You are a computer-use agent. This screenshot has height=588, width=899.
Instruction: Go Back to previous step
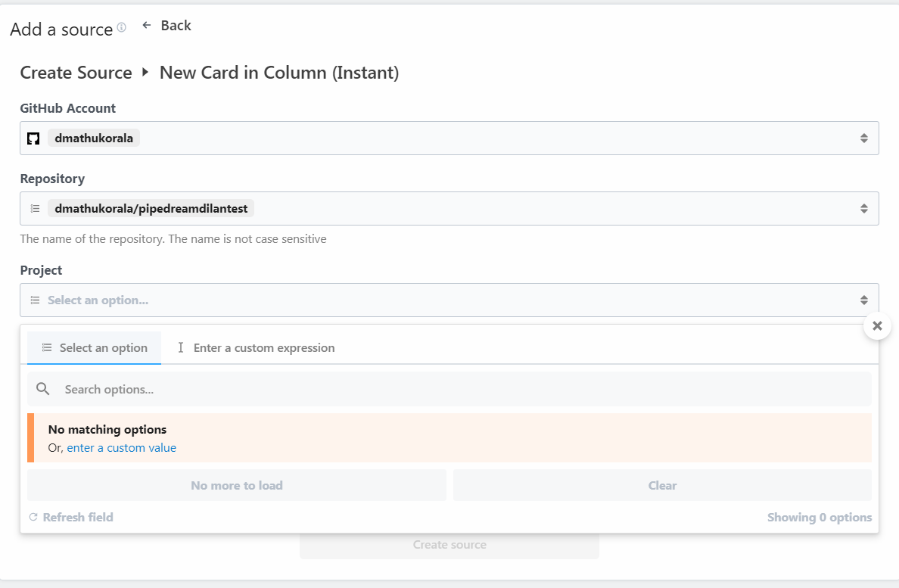tap(166, 25)
